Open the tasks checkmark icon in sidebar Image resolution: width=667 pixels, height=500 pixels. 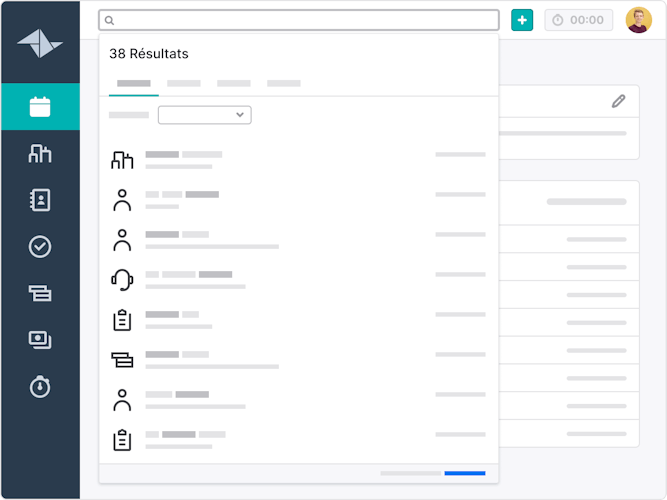coord(40,246)
